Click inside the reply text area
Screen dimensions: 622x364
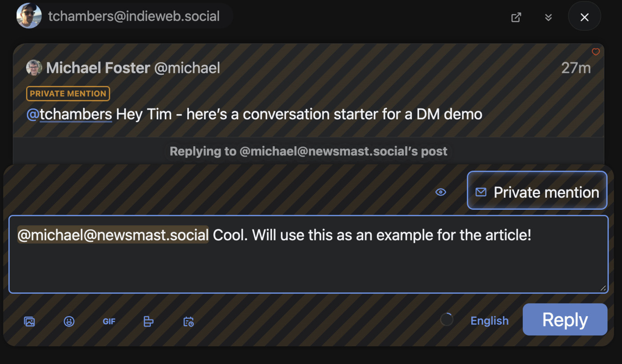[x=309, y=264]
